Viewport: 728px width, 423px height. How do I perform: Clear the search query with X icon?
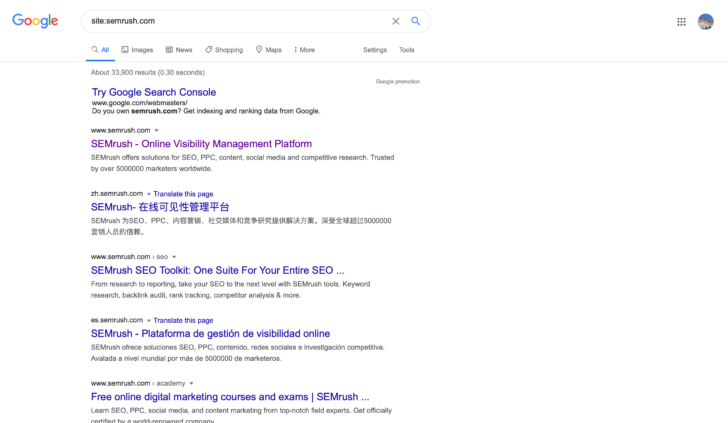pyautogui.click(x=395, y=21)
